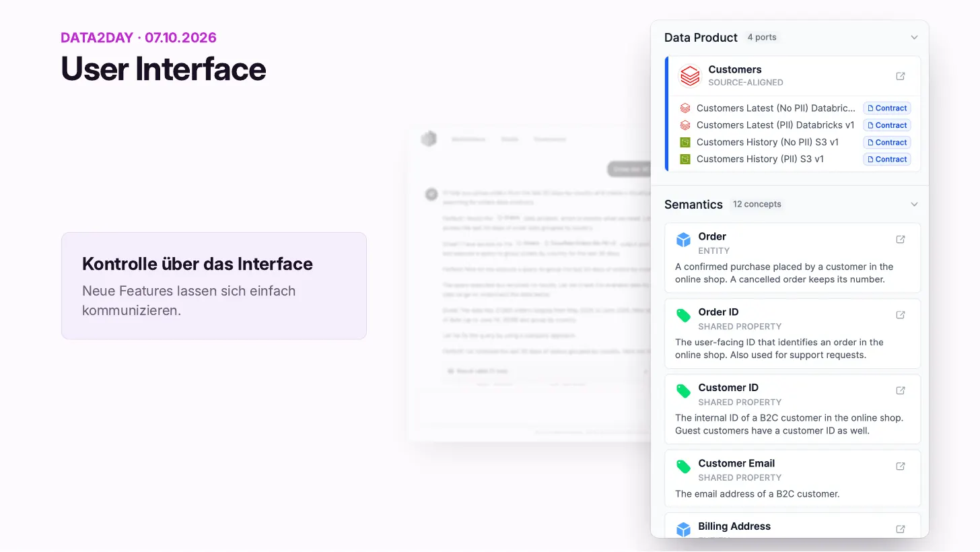
Task: Click the blue cube icon beside Billing Address
Action: 683,530
